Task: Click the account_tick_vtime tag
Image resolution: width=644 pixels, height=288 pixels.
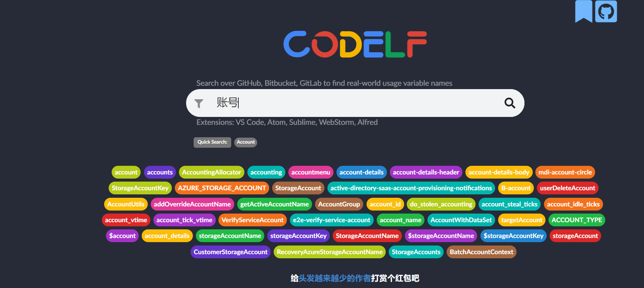Action: tap(184, 220)
